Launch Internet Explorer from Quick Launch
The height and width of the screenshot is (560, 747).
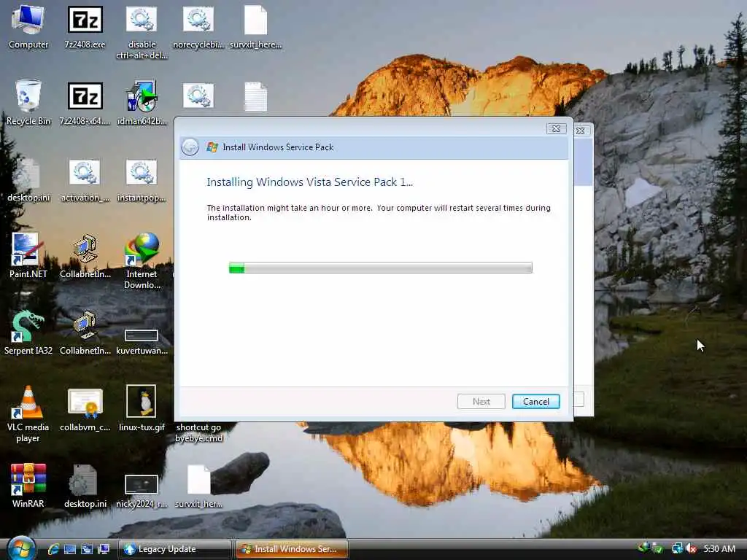(x=53, y=549)
